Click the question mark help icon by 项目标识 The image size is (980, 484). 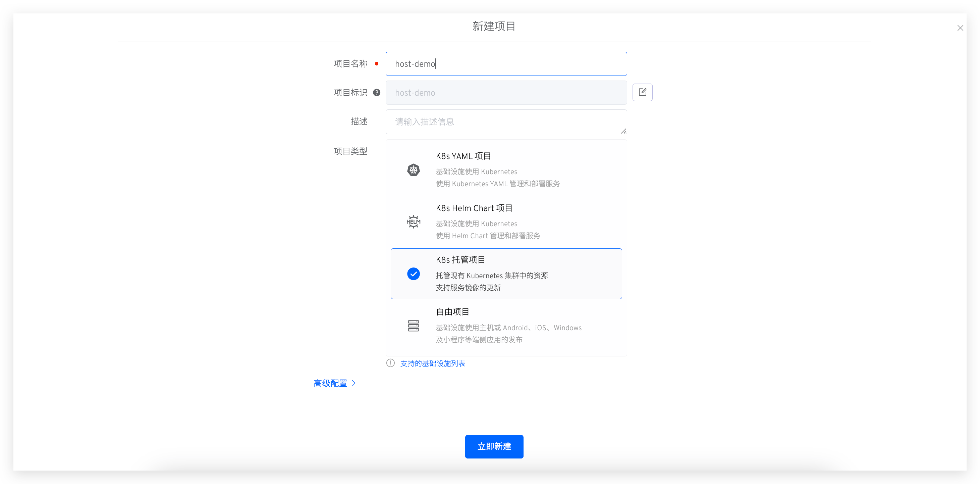pos(376,93)
